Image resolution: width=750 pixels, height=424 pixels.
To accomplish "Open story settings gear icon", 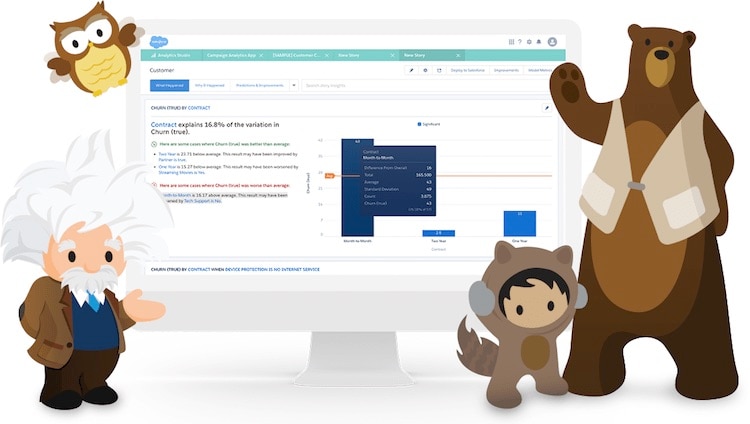I will pos(425,71).
